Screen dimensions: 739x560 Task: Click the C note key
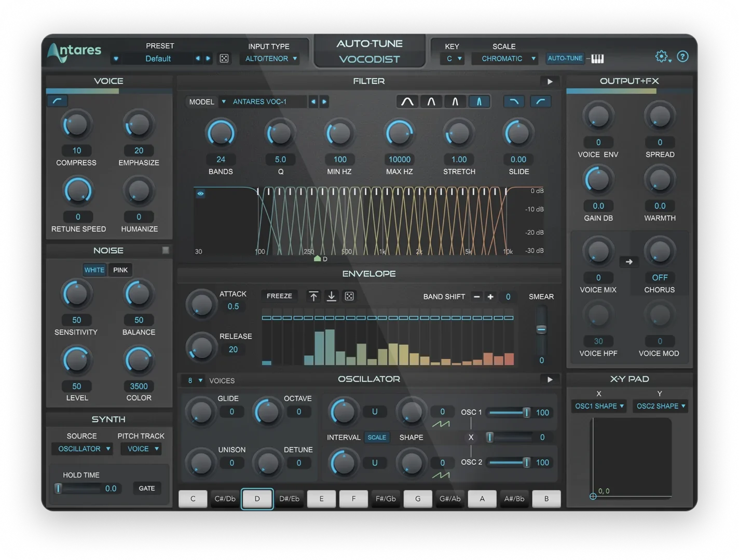point(193,499)
